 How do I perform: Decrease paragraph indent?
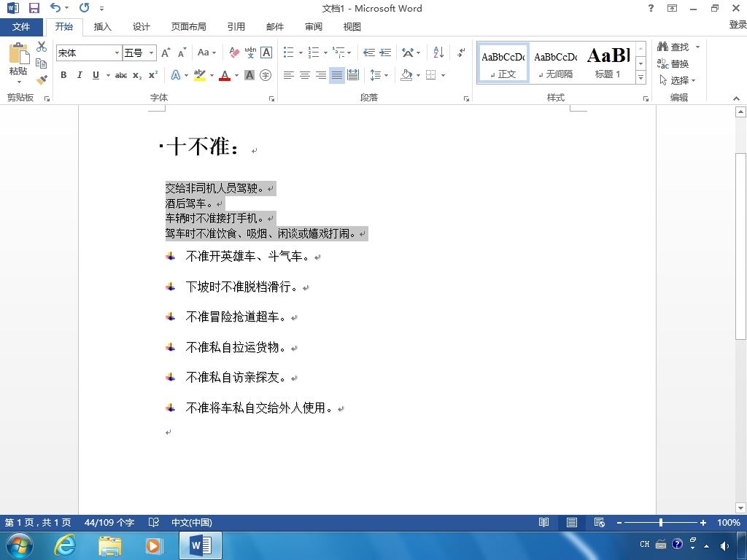tap(368, 52)
